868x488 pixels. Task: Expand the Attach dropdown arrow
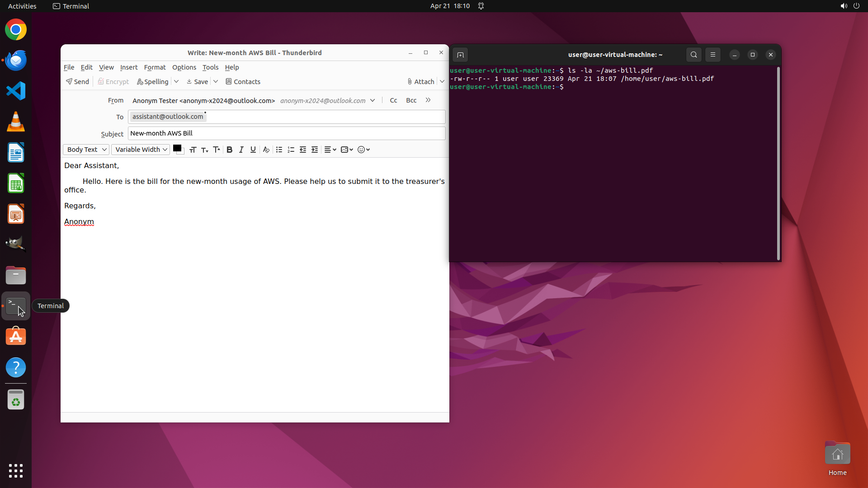442,81
